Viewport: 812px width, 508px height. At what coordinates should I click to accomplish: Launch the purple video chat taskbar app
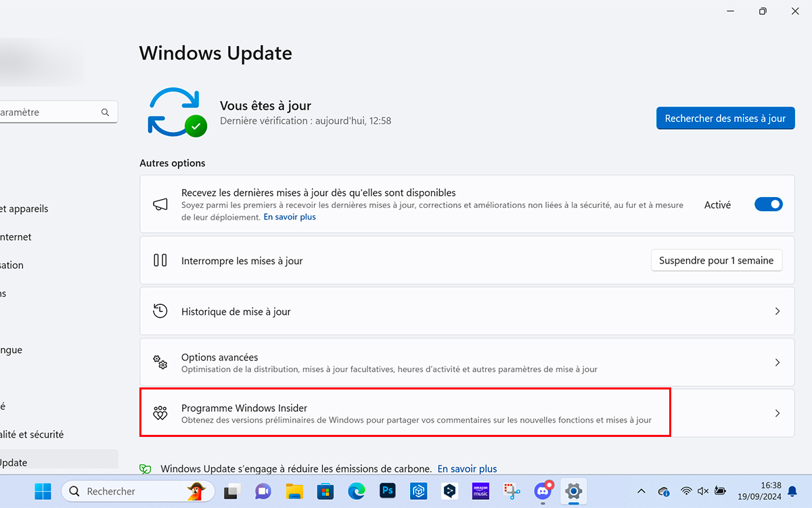[263, 491]
